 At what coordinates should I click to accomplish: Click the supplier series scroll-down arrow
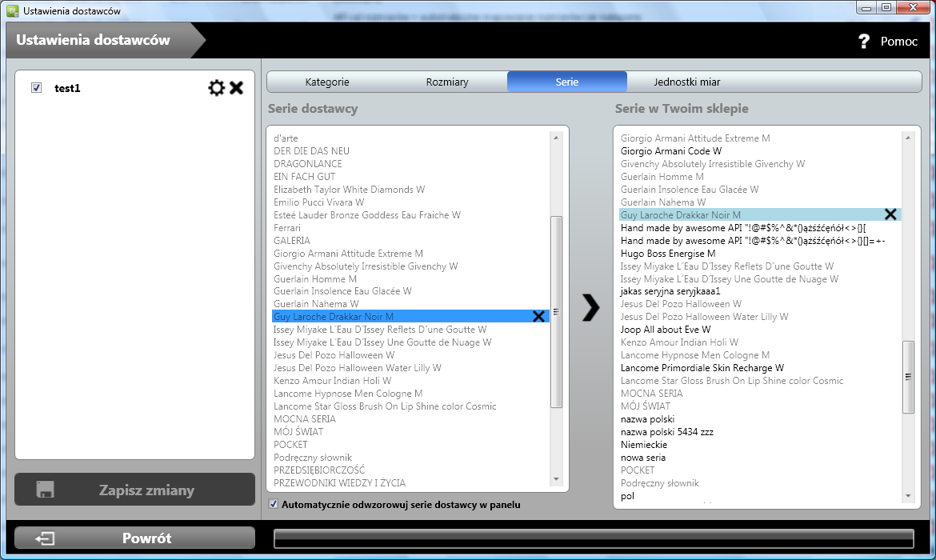pos(556,479)
